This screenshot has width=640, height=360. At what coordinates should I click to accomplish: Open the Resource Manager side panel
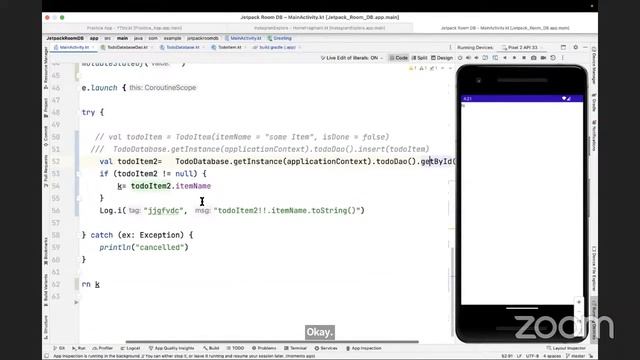pos(46,68)
